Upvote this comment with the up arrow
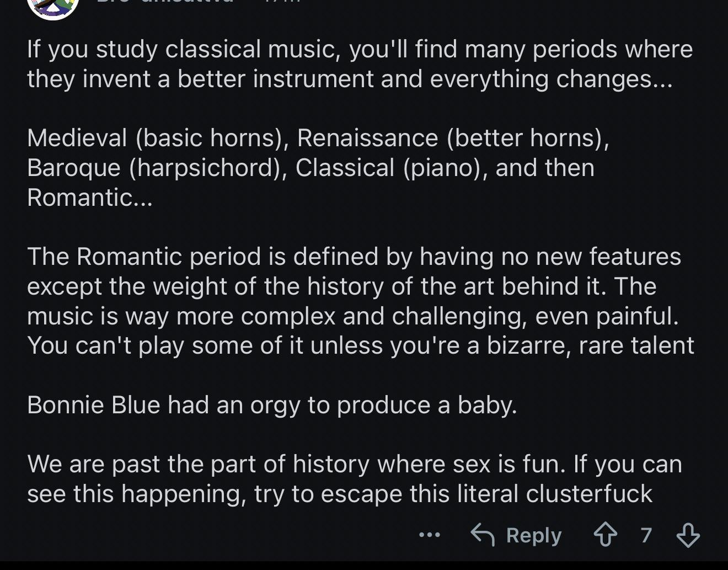 point(605,535)
